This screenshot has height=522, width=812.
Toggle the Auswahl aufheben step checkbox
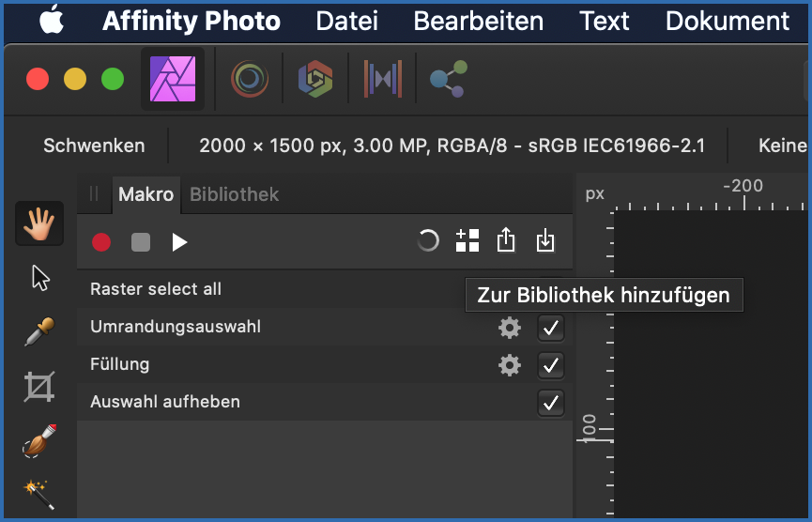pos(550,403)
